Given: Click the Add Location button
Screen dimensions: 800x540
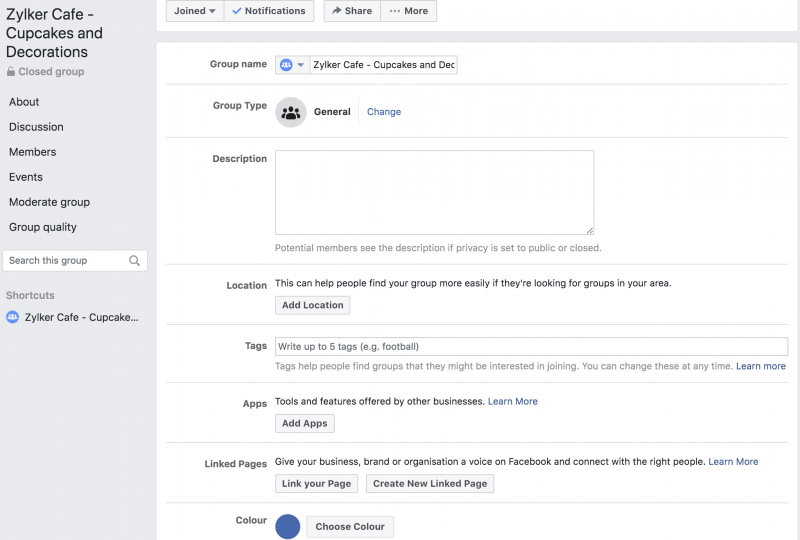Looking at the screenshot, I should pyautogui.click(x=312, y=305).
